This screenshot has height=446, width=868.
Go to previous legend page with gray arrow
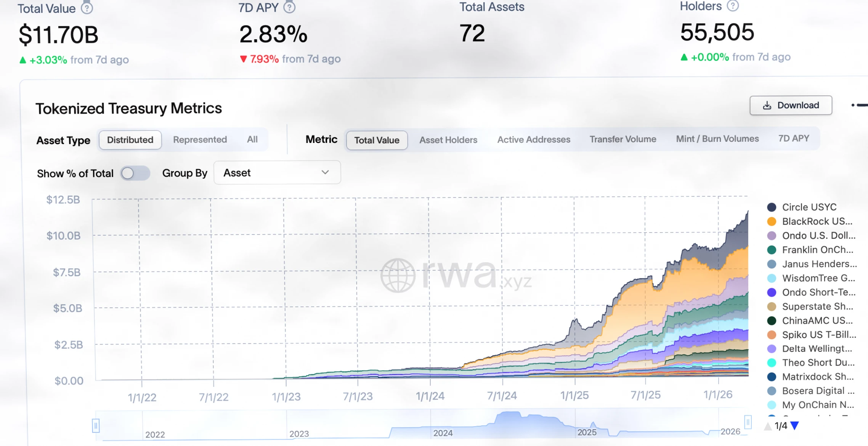pos(768,426)
